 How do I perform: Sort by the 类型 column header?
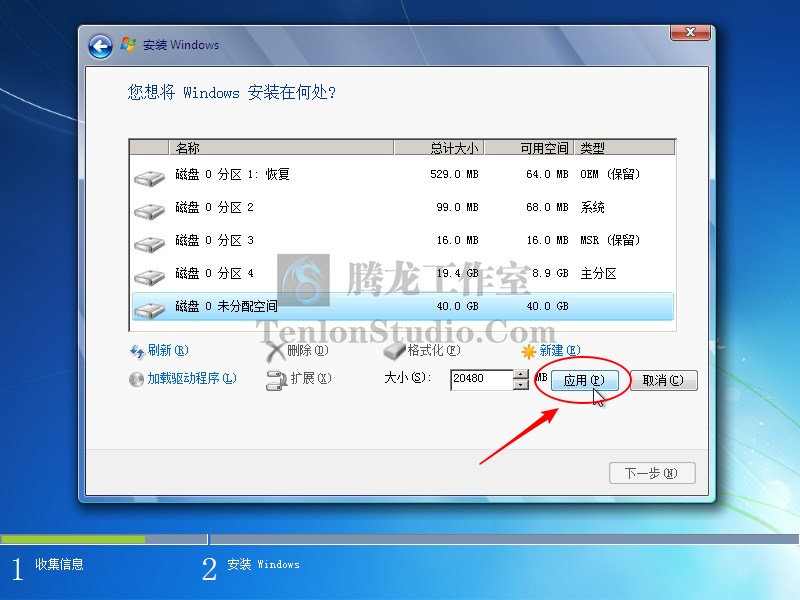624,148
